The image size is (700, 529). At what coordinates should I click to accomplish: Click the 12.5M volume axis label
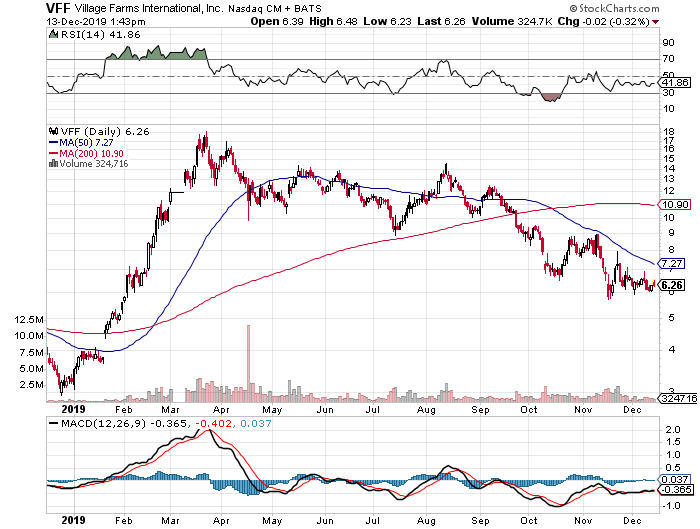coord(29,320)
